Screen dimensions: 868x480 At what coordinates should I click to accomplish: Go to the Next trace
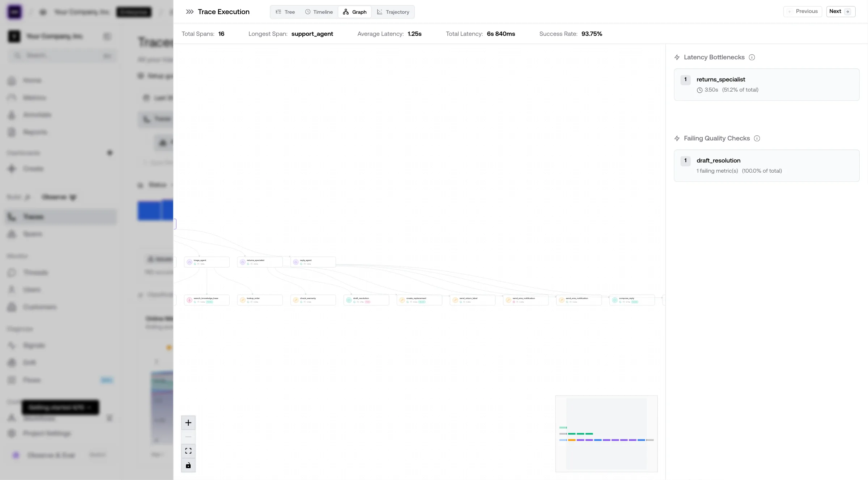pos(841,12)
